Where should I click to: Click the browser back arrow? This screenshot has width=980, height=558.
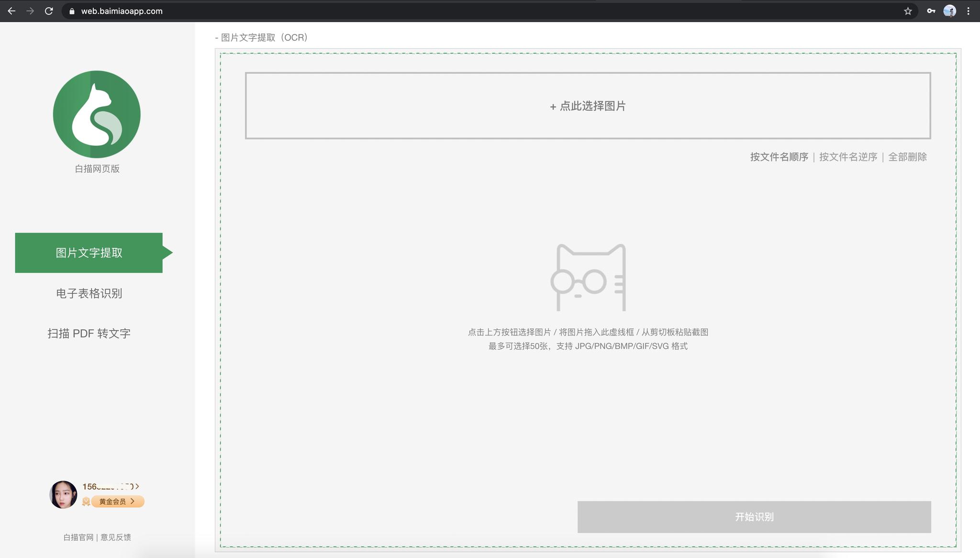pyautogui.click(x=11, y=11)
